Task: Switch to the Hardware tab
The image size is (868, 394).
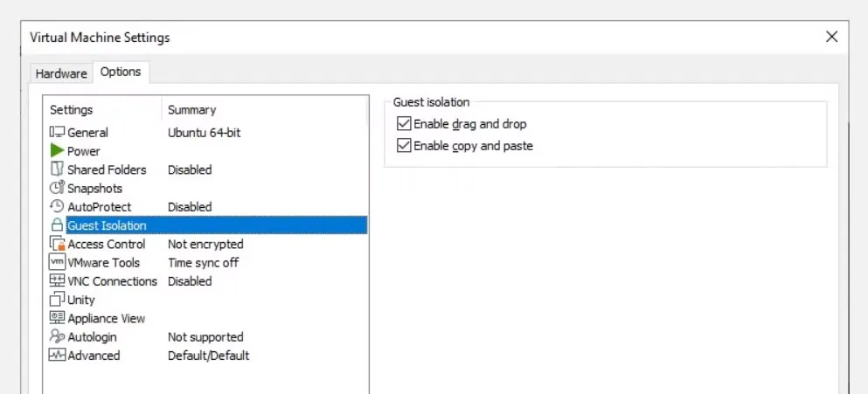Action: point(61,73)
